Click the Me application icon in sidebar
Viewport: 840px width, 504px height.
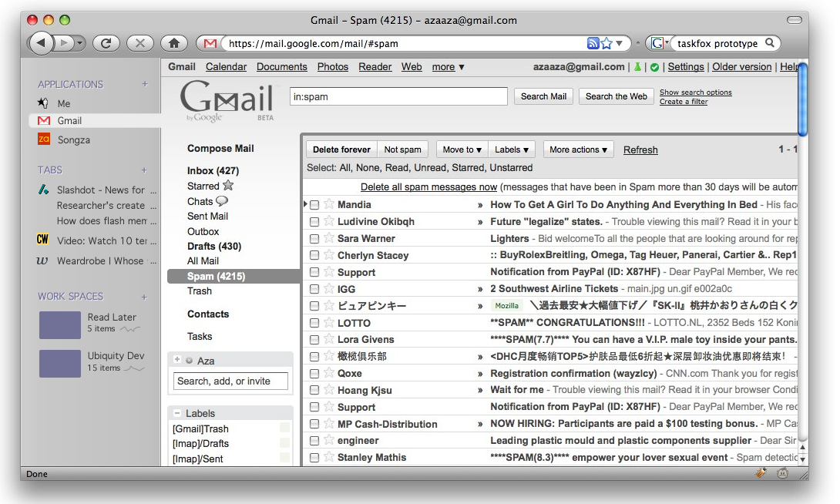click(43, 102)
